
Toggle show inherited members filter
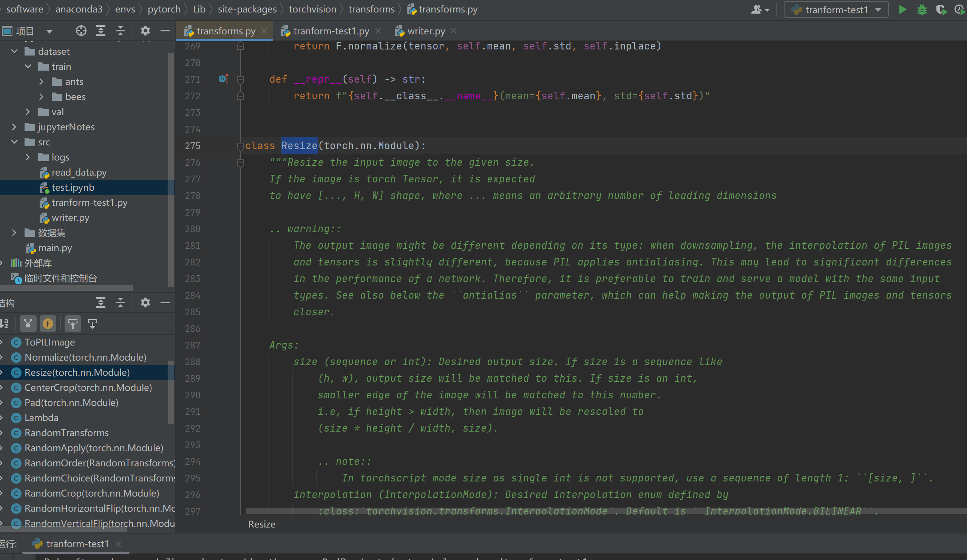pyautogui.click(x=28, y=324)
